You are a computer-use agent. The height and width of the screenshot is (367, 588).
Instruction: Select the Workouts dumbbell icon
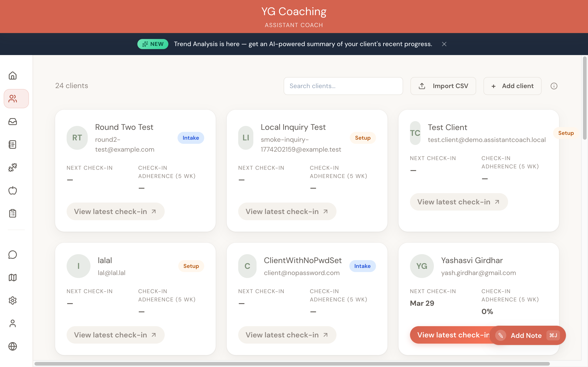pyautogui.click(x=12, y=167)
